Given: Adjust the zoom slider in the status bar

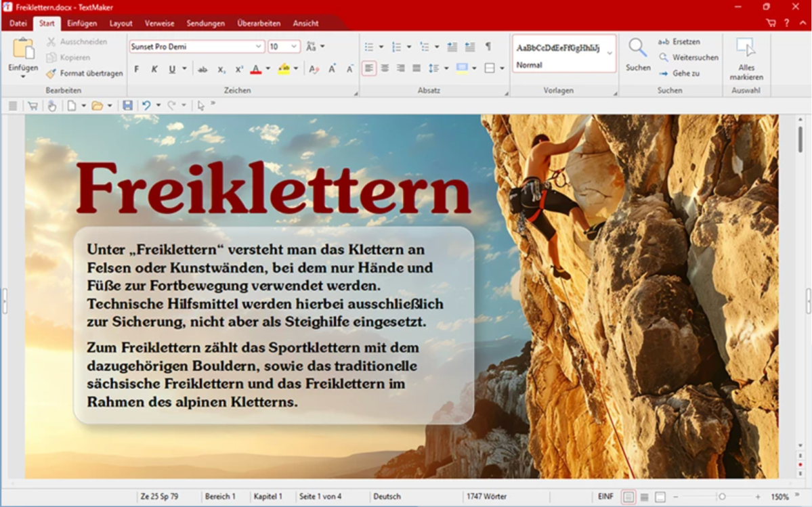Looking at the screenshot, I should (x=722, y=497).
